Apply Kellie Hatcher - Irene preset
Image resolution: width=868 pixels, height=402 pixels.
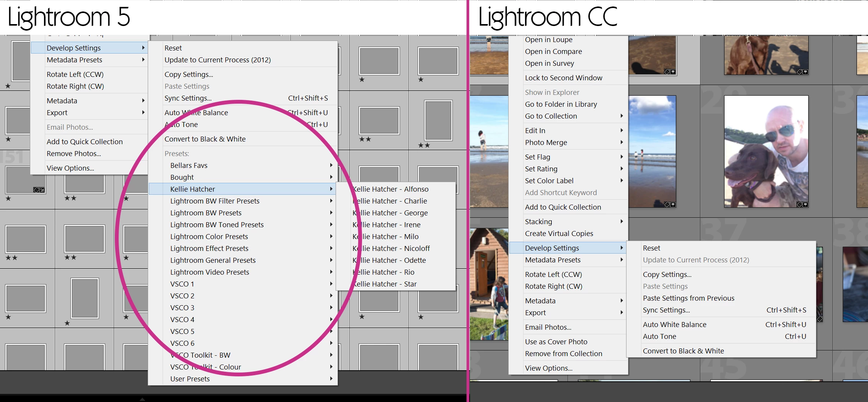396,225
